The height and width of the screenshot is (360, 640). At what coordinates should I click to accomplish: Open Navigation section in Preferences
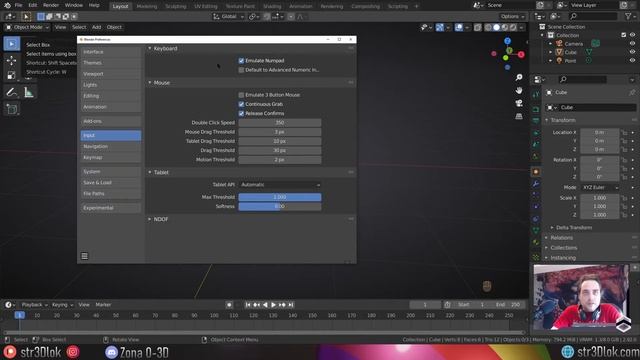tap(111, 146)
